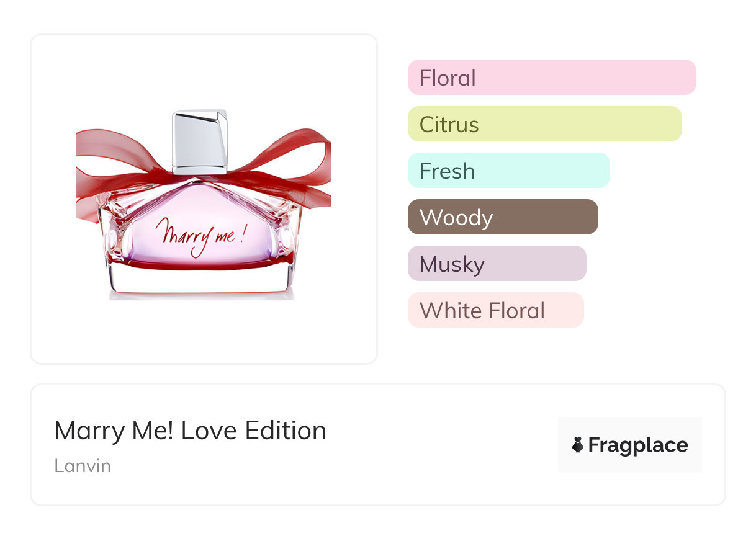Click the 'Woody' label text
Viewport: 756px width, 536px height.
pos(456,218)
